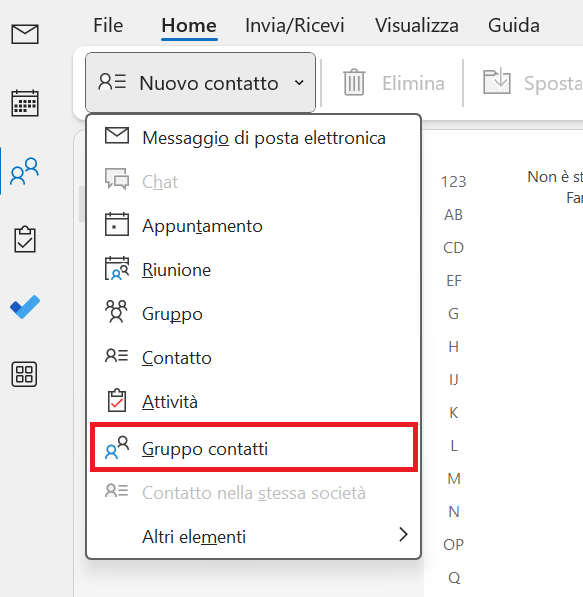
Task: Switch to the Invia/Ricevi tab
Action: pyautogui.click(x=295, y=26)
